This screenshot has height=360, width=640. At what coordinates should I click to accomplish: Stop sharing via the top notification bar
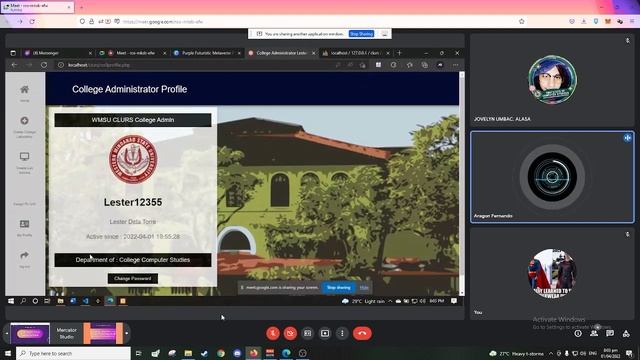(361, 34)
